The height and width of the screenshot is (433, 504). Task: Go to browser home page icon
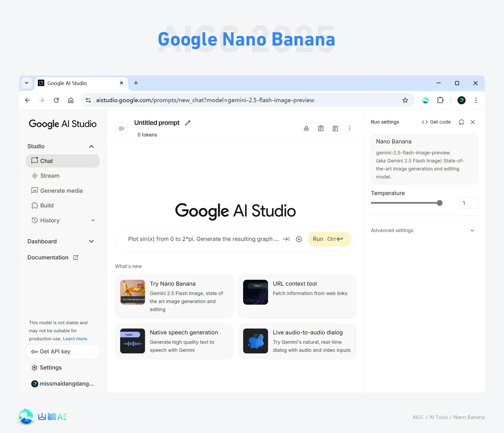71,100
